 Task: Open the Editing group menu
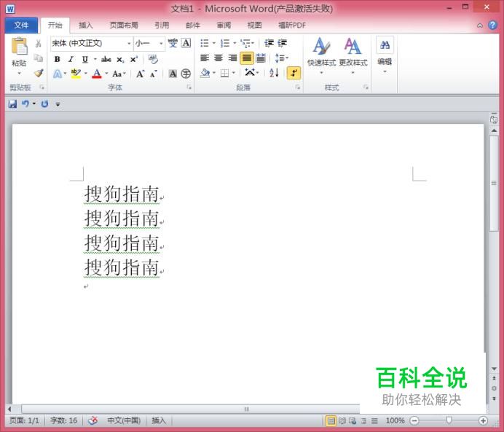click(x=385, y=55)
